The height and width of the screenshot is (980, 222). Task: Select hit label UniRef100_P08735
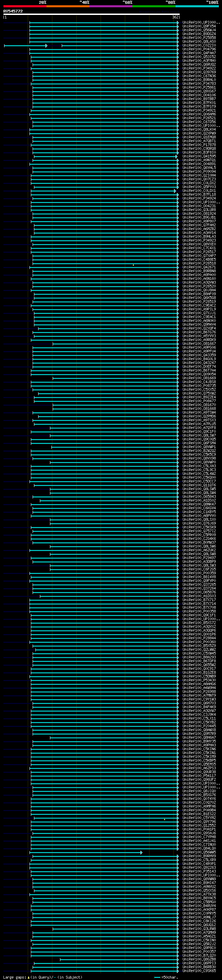(x=199, y=386)
